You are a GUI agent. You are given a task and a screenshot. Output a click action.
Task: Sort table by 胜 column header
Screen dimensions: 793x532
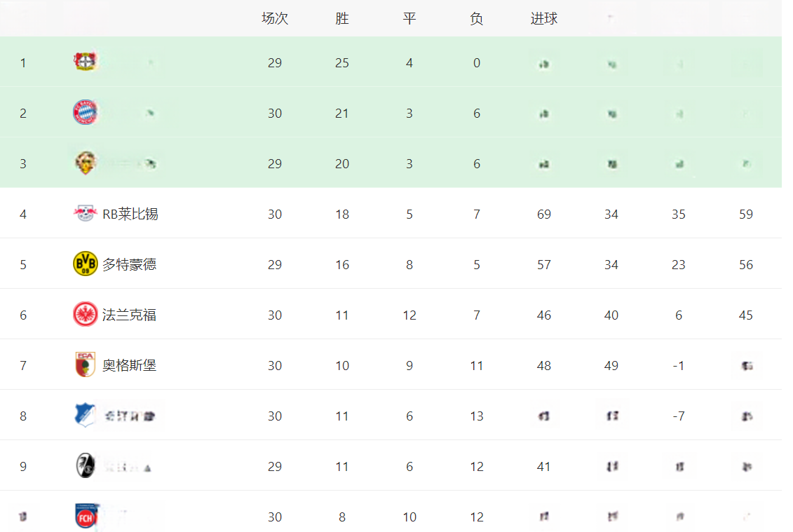click(342, 19)
